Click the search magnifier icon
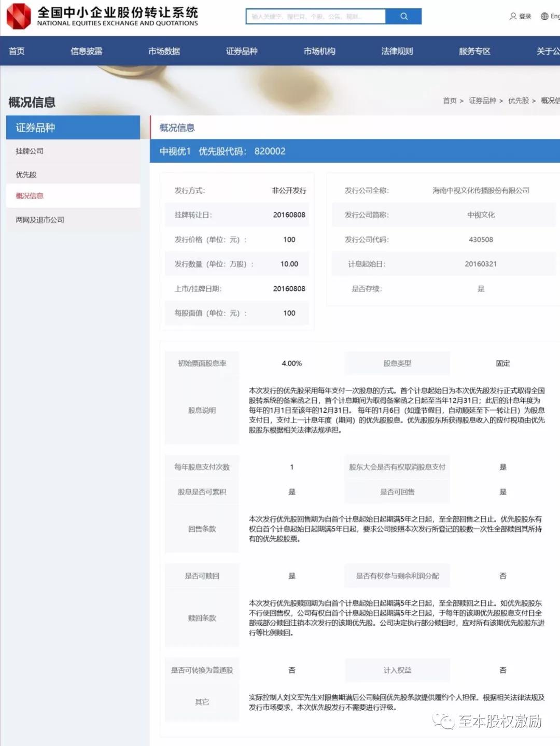Viewport: 560px width, 746px height. click(x=403, y=16)
